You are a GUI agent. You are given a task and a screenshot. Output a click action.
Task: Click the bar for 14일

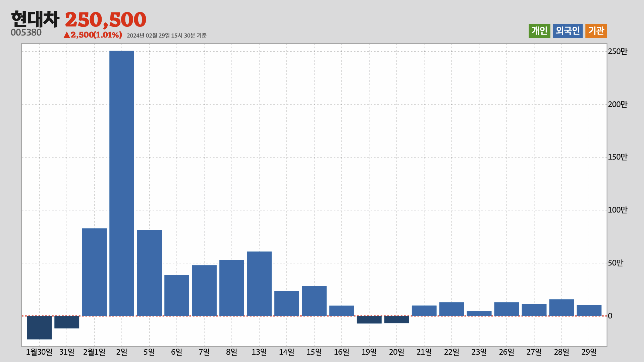tap(287, 303)
